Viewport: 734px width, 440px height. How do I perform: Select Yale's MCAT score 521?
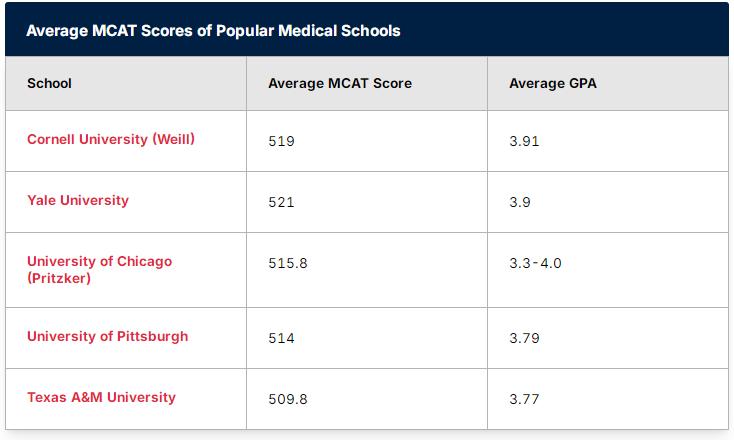[x=281, y=202]
